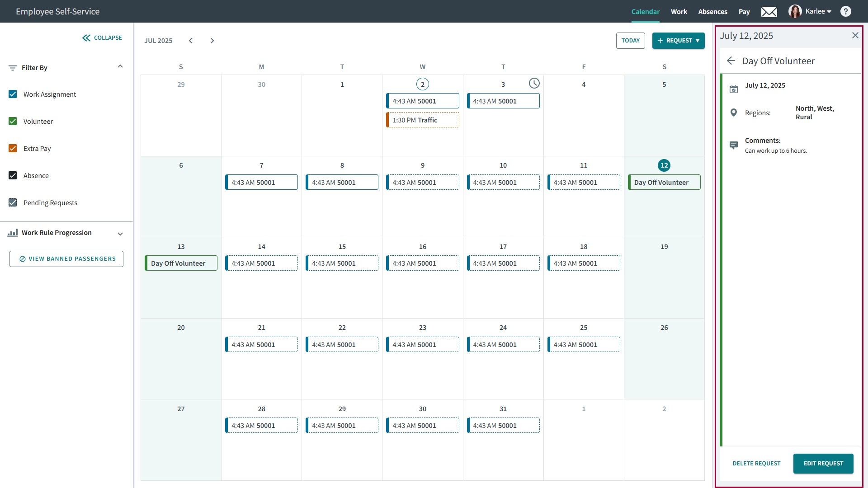Viewport: 868px width, 488px height.
Task: Click back arrow beside Day Off Volunteer
Action: (x=731, y=61)
